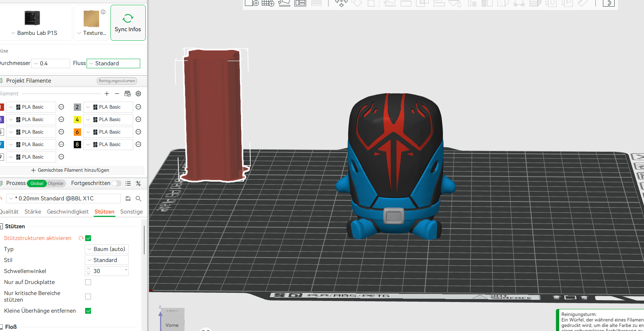644x331 pixels.
Task: Click the arrange all objects icon
Action: [300, 3]
